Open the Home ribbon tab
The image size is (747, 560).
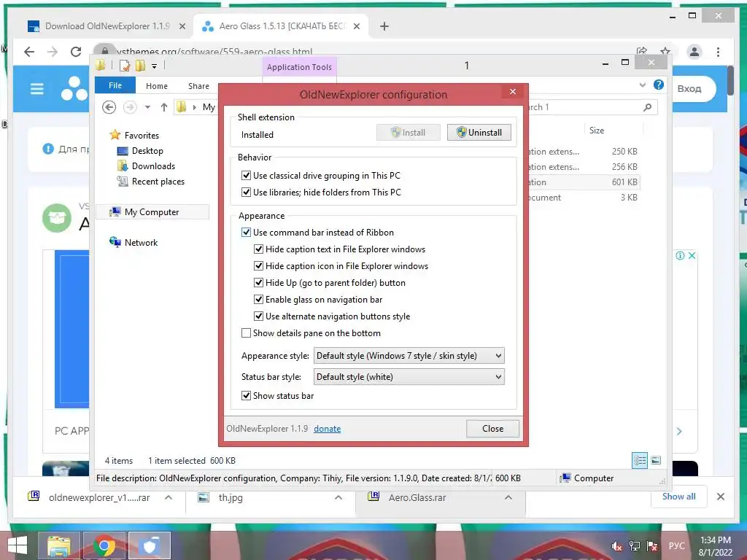coord(157,86)
